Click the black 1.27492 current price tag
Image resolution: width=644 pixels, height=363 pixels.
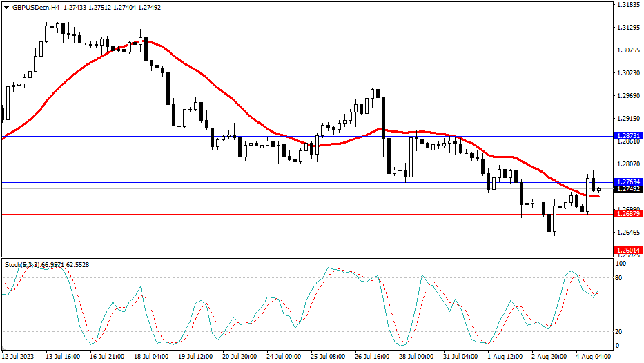[628, 189]
